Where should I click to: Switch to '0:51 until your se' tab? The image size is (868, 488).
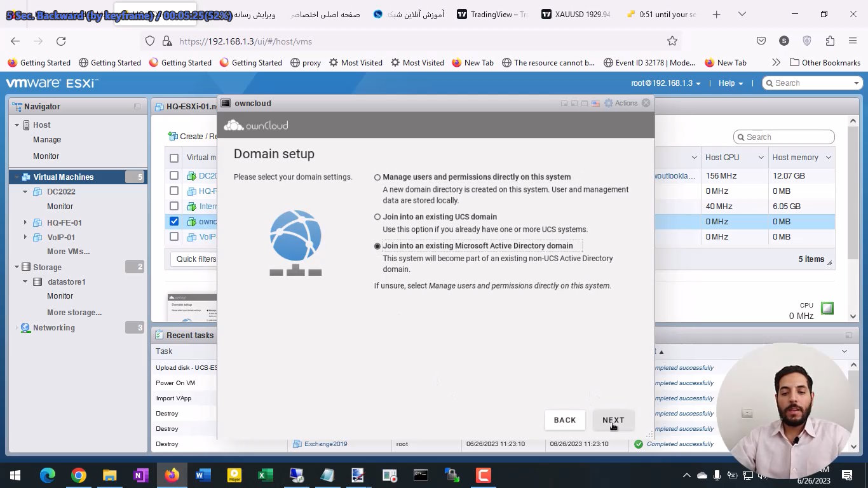pyautogui.click(x=661, y=14)
